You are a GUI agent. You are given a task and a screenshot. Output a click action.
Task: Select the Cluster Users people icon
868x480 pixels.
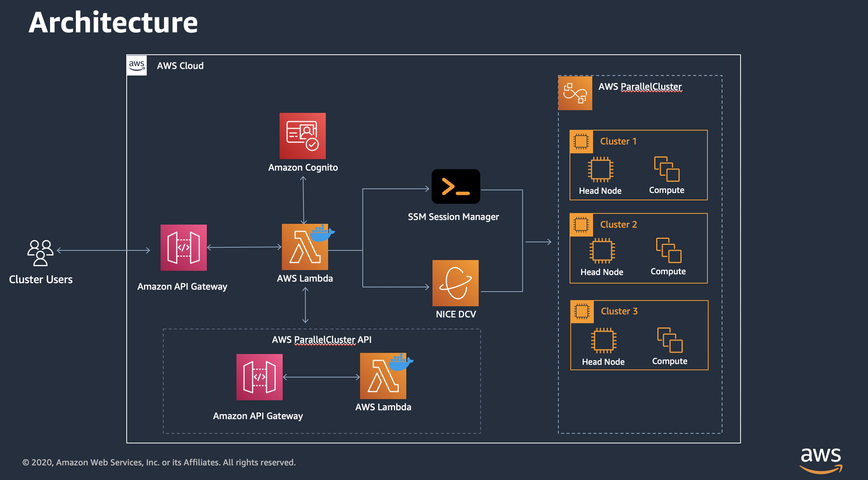point(40,253)
